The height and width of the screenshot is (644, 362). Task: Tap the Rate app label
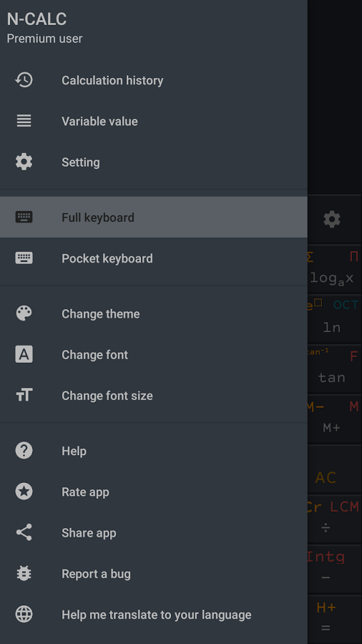point(85,492)
